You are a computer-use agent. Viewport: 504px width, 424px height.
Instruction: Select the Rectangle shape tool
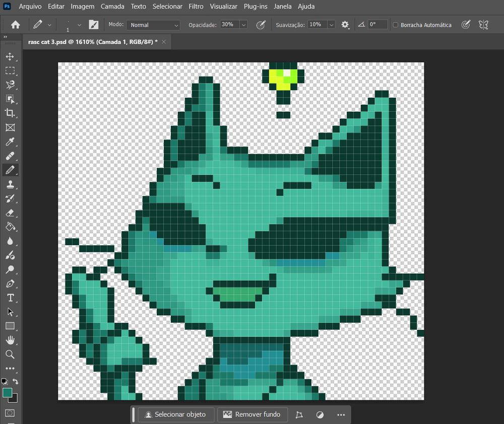(10, 326)
